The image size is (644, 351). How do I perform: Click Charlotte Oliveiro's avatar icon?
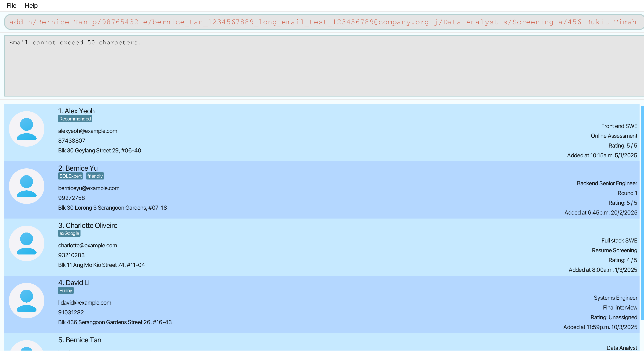point(26,243)
